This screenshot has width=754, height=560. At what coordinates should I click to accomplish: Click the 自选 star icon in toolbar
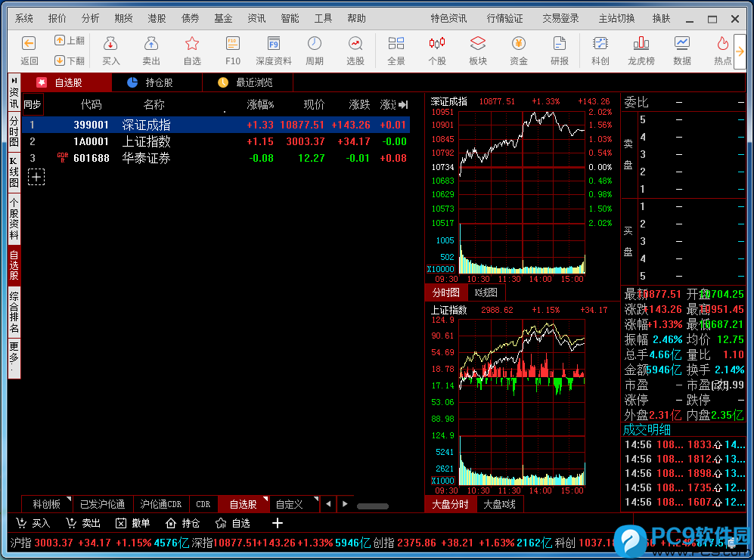(x=192, y=44)
